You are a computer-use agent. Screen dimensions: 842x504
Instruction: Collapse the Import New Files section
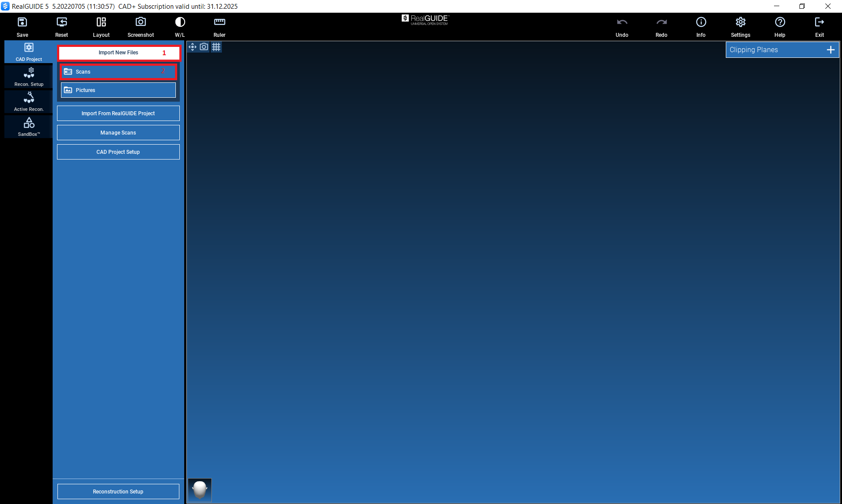[118, 53]
